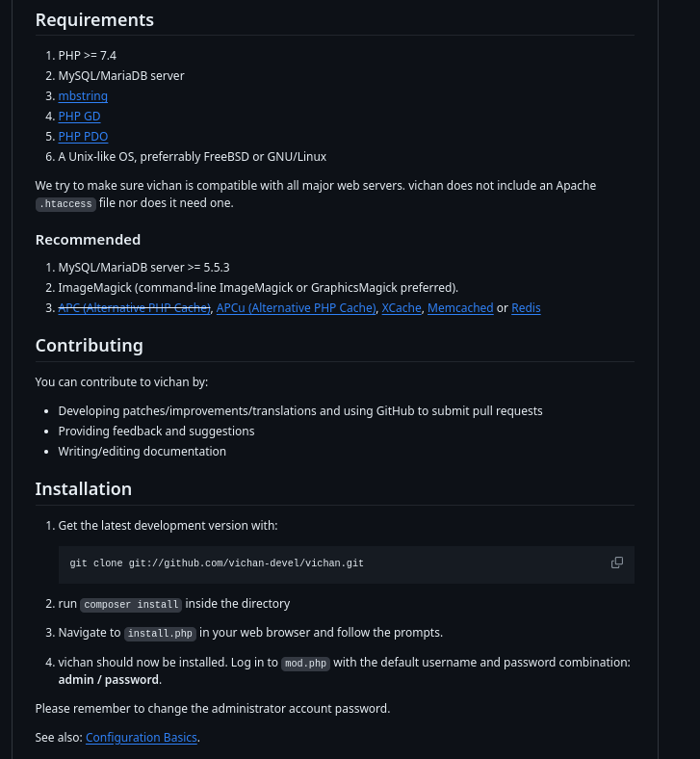Follow the Redis link

point(526,308)
